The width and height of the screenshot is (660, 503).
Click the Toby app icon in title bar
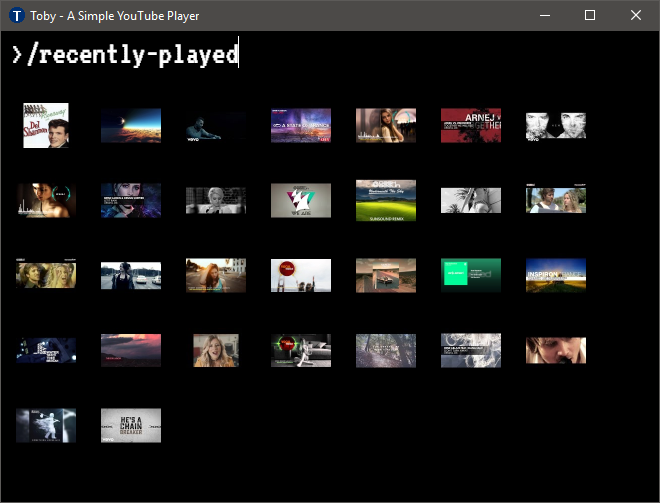(17, 16)
